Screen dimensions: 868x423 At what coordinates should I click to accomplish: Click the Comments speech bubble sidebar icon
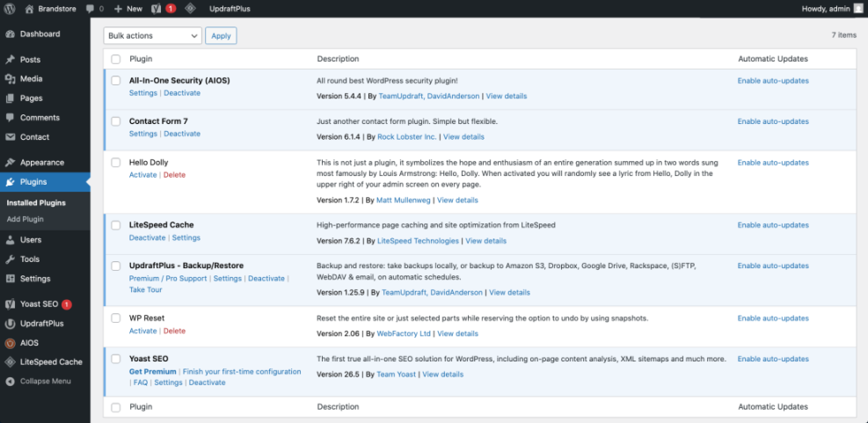pyautogui.click(x=10, y=118)
